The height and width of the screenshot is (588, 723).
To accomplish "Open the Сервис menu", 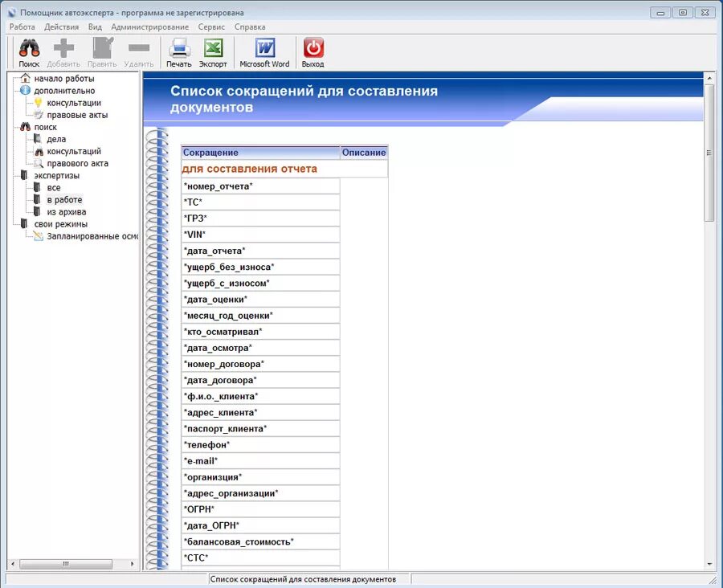I will click(x=211, y=27).
